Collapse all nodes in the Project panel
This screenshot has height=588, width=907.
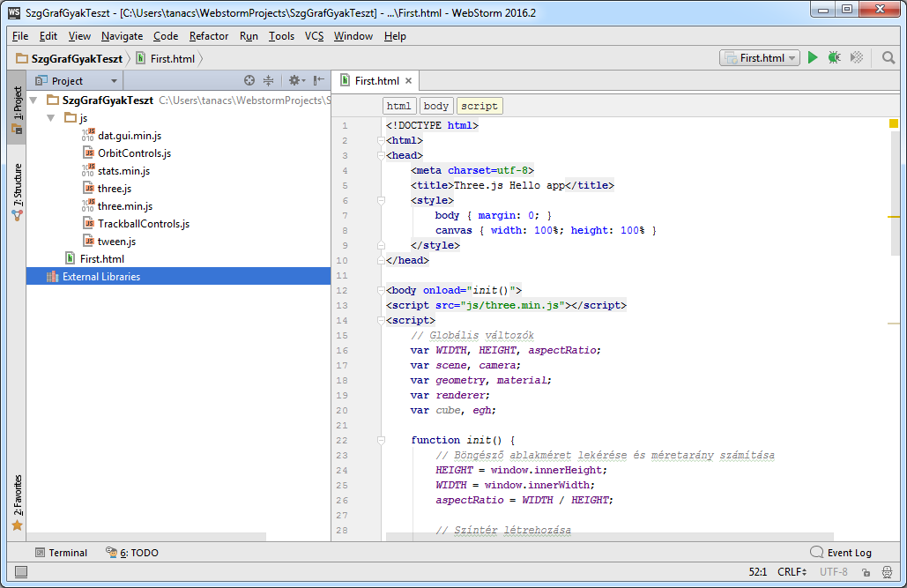click(x=268, y=80)
